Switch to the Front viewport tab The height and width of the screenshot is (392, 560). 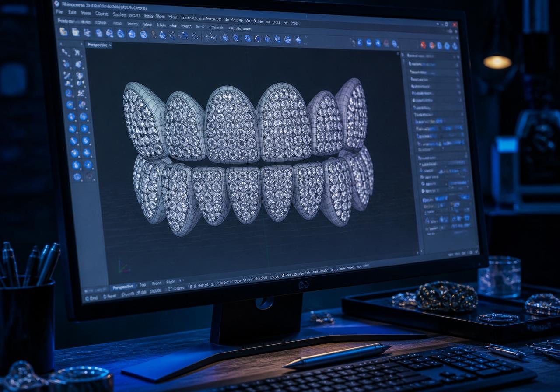point(156,283)
